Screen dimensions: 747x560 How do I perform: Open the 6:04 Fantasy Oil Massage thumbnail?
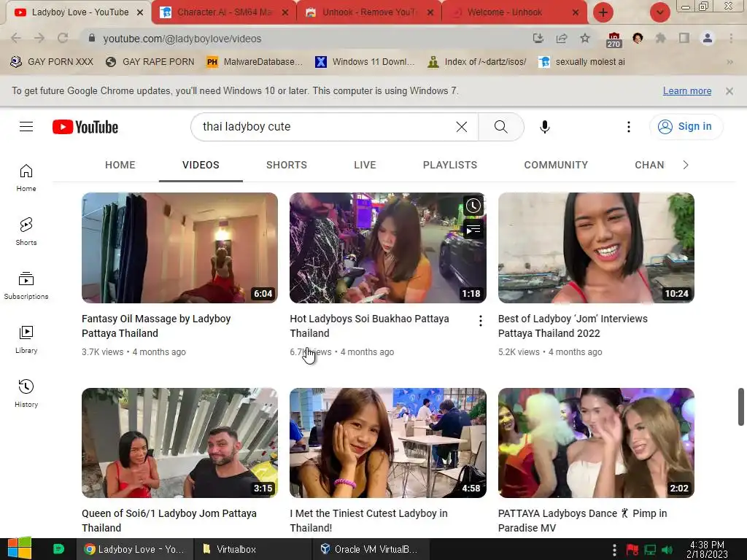(179, 248)
